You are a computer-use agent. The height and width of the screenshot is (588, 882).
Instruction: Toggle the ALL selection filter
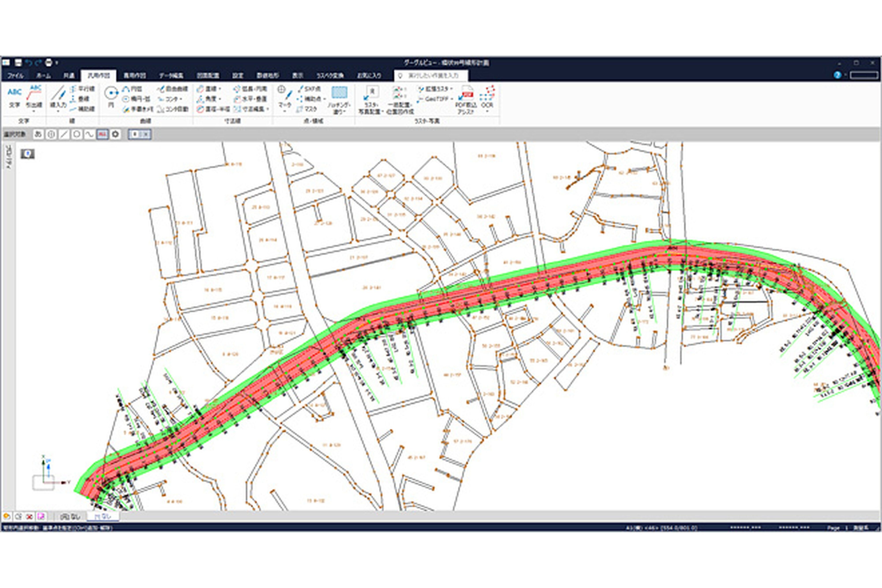coord(102,134)
